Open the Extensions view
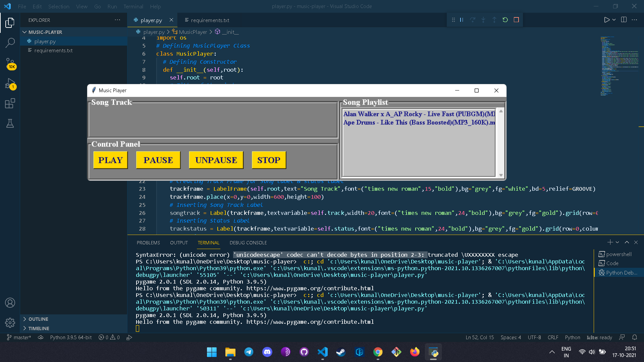 click(10, 103)
